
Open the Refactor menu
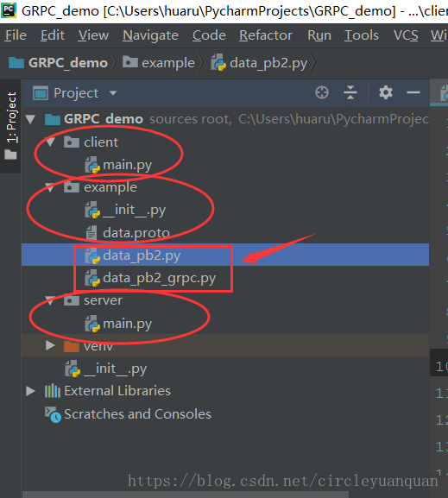coord(266,35)
